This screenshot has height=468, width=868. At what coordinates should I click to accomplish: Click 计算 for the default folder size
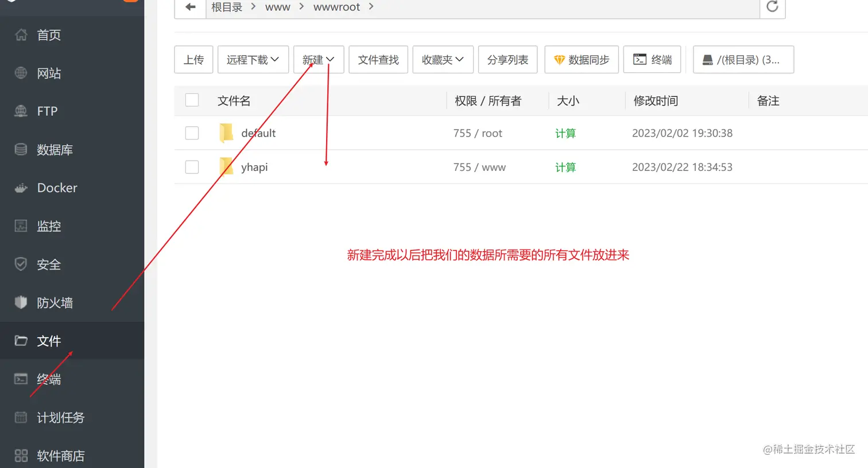tap(565, 133)
